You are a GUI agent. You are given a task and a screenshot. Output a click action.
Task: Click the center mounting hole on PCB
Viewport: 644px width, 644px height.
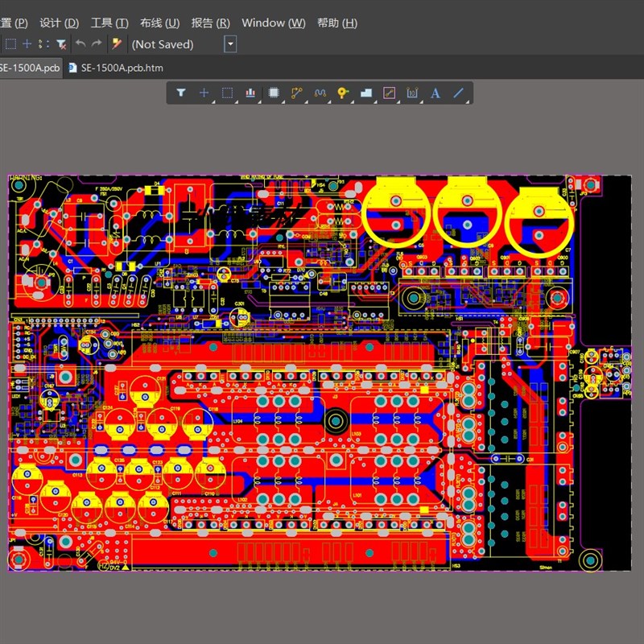(x=336, y=420)
